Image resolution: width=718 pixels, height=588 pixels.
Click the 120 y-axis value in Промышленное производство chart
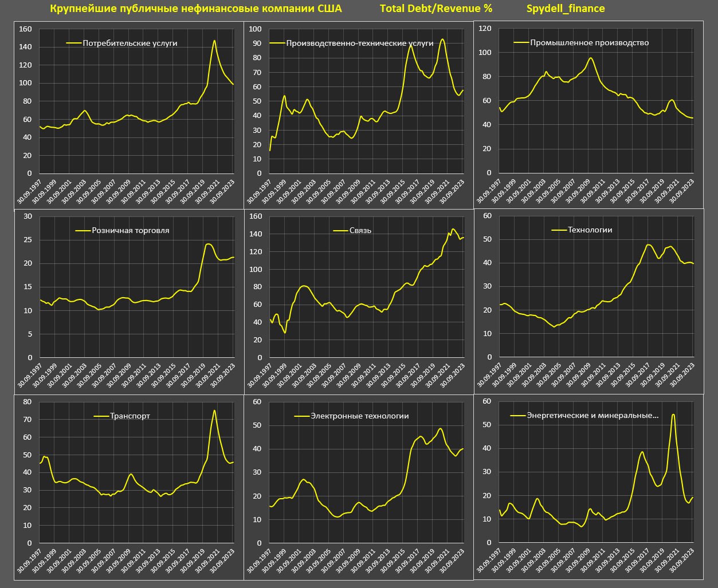tap(485, 29)
